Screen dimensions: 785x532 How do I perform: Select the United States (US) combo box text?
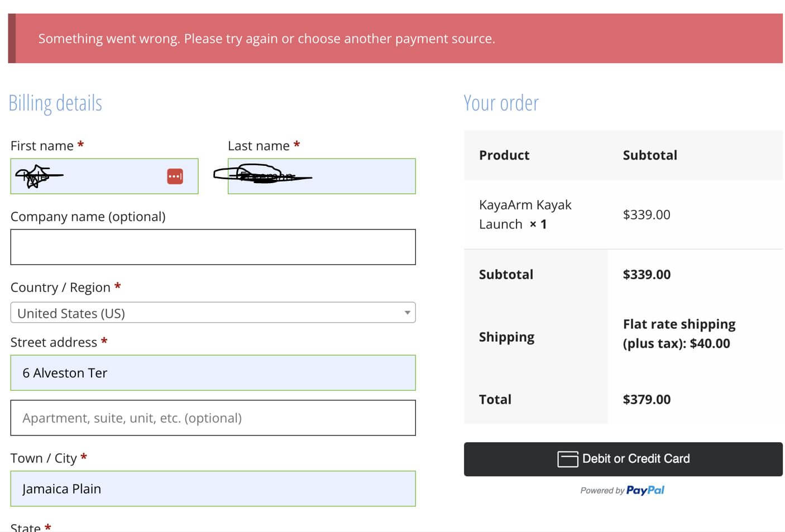pos(71,313)
